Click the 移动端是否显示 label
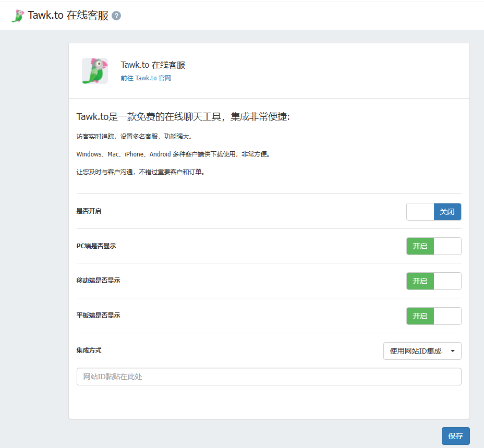Screen dimensions: 484x448 coord(98,281)
